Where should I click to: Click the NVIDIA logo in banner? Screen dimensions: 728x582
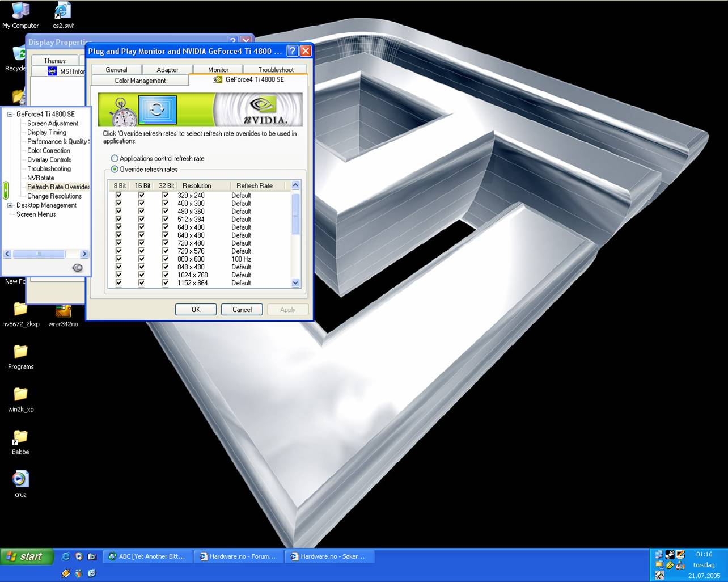265,109
